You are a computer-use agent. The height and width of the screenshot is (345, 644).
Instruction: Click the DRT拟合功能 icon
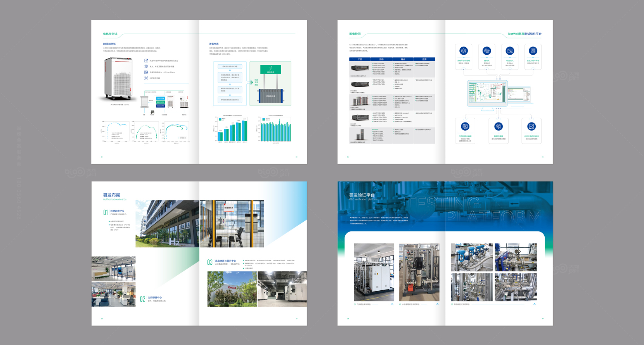point(146,78)
